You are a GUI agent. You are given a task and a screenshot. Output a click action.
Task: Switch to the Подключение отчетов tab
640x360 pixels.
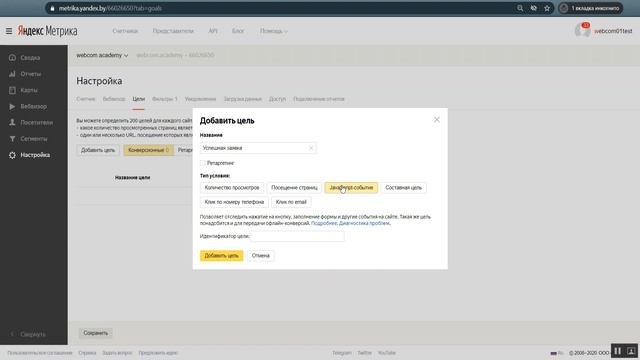(x=319, y=99)
